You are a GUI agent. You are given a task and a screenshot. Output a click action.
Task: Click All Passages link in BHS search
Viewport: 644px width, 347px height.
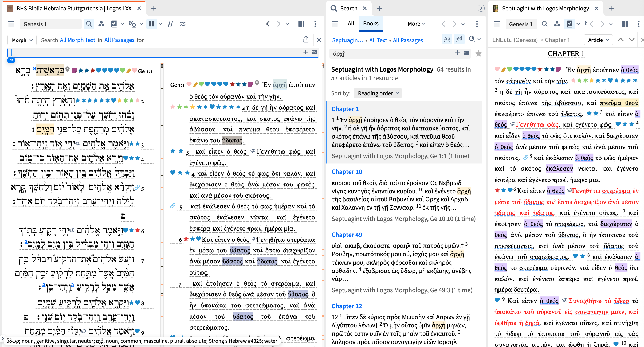119,40
